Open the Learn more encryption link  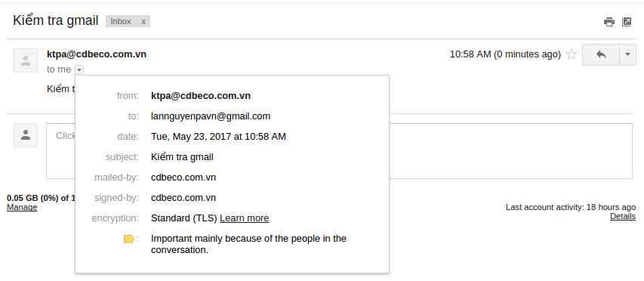tap(245, 218)
